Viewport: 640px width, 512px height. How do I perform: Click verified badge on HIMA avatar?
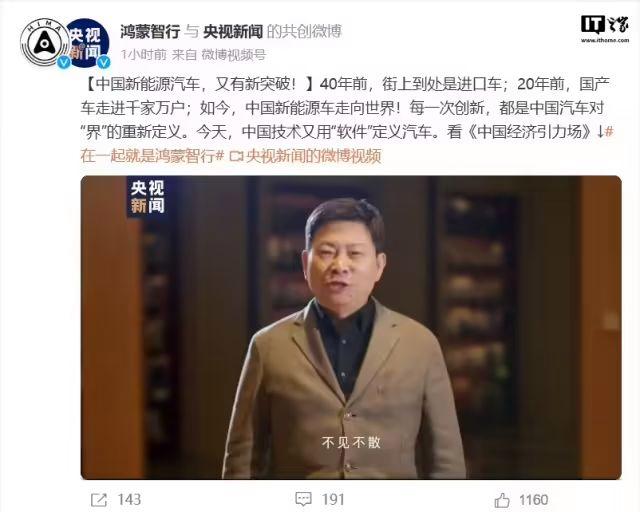coord(63,62)
